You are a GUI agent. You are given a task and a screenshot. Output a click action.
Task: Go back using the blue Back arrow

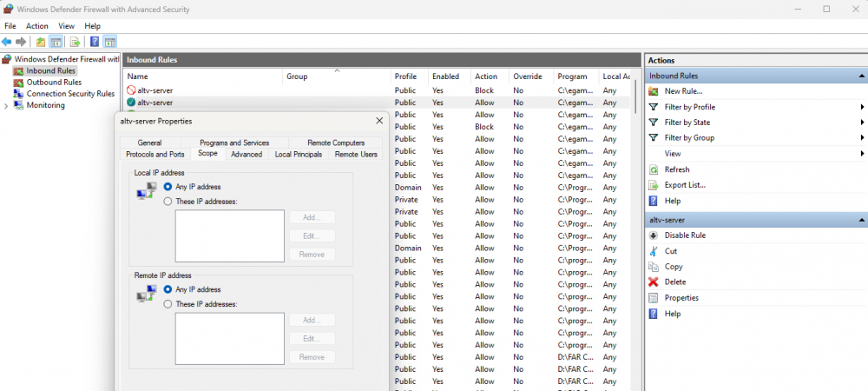coord(7,42)
